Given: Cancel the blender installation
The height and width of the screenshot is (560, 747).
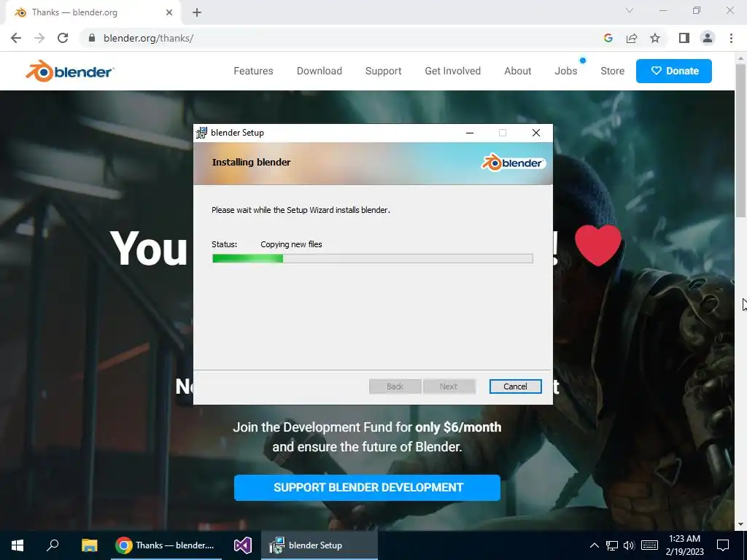Looking at the screenshot, I should (x=515, y=386).
